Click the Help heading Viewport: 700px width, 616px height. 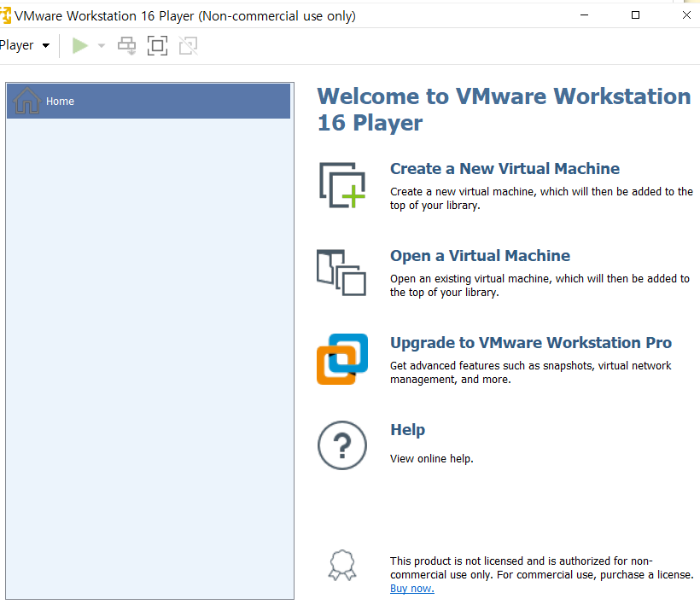coord(407,429)
